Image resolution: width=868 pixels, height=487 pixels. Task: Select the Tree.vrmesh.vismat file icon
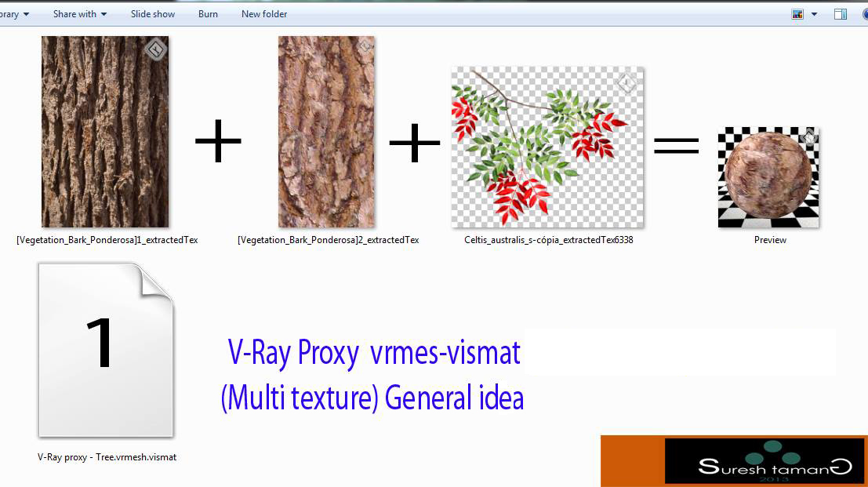click(x=104, y=349)
